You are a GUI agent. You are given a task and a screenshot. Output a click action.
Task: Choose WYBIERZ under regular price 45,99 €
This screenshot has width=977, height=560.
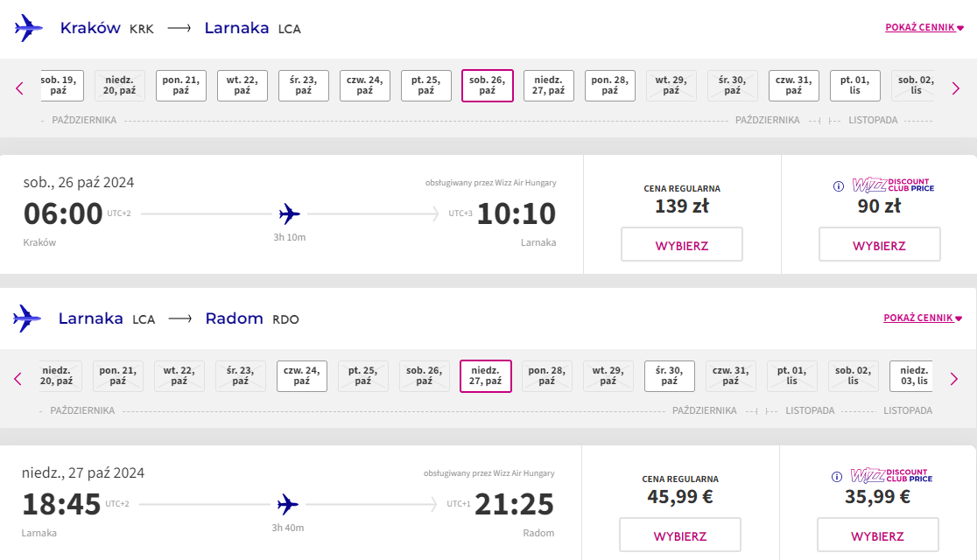coord(680,535)
